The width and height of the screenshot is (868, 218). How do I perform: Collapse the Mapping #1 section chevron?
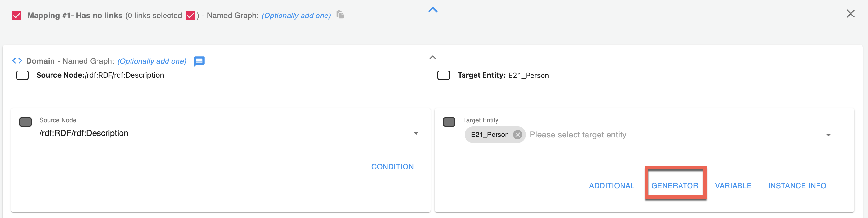tap(433, 10)
